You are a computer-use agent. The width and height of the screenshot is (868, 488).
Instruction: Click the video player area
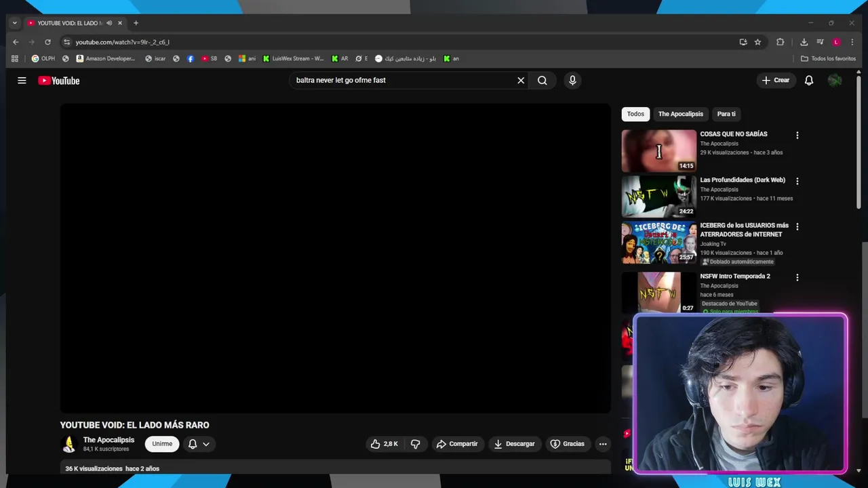[335, 258]
